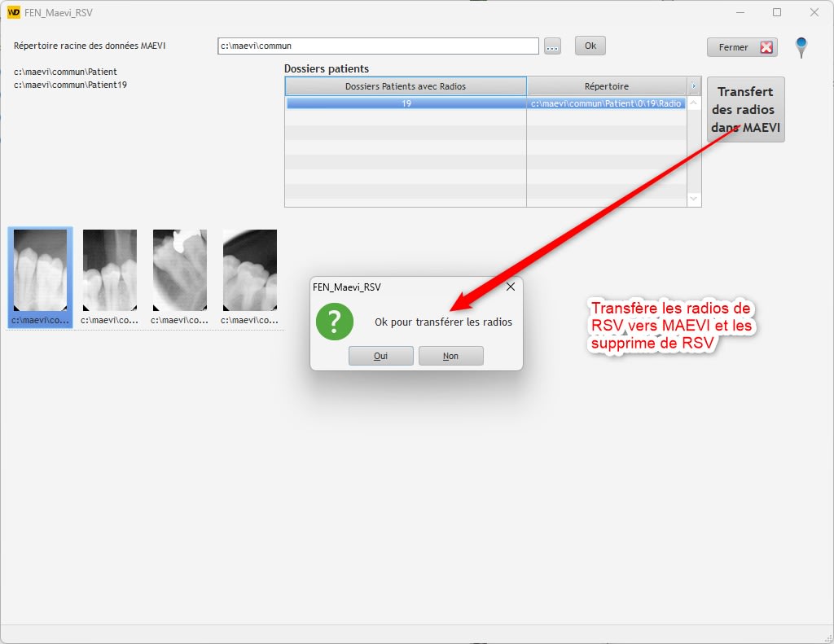834x644 pixels.
Task: Click Ok next to root directory field
Action: (x=590, y=46)
